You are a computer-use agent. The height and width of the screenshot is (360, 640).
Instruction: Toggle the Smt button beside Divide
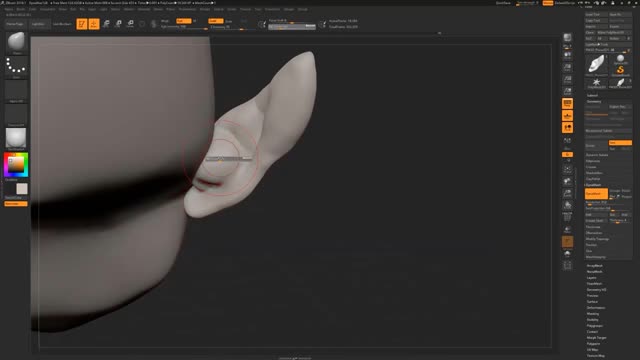point(620,143)
